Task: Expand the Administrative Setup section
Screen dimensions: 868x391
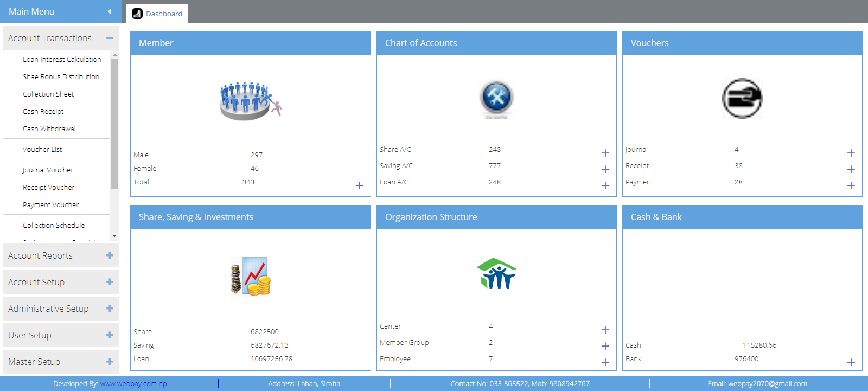Action: coord(110,309)
